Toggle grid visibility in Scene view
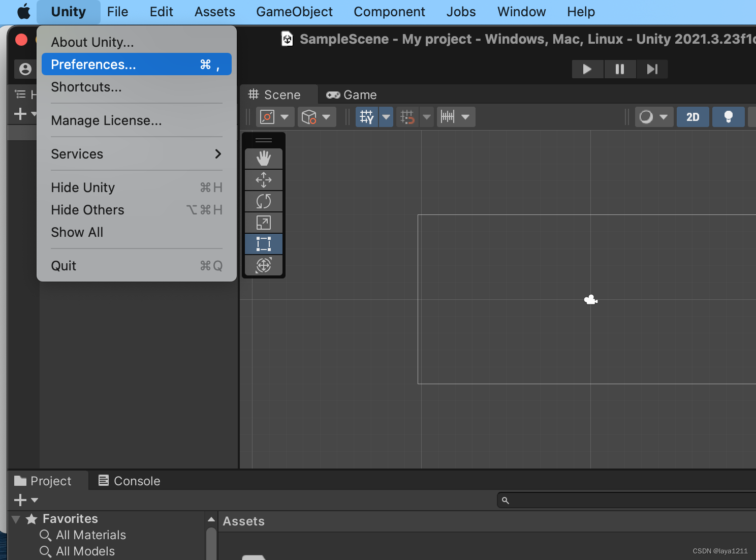 pyautogui.click(x=367, y=117)
